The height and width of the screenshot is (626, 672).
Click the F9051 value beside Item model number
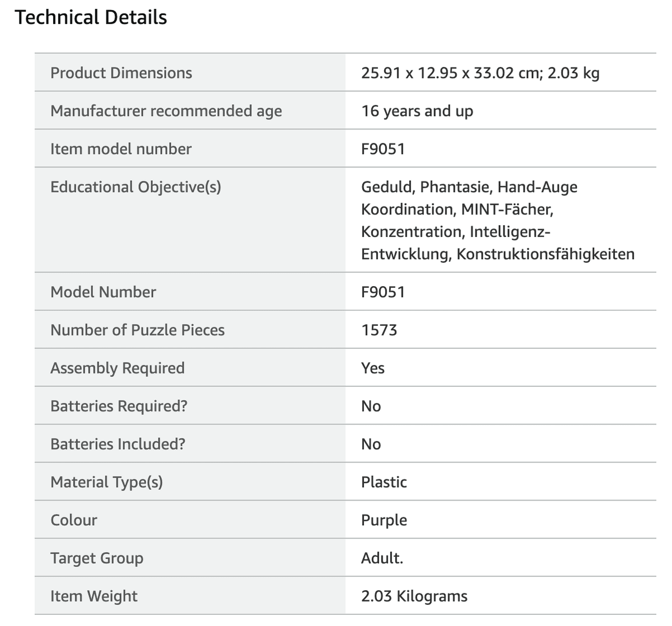coord(383,149)
